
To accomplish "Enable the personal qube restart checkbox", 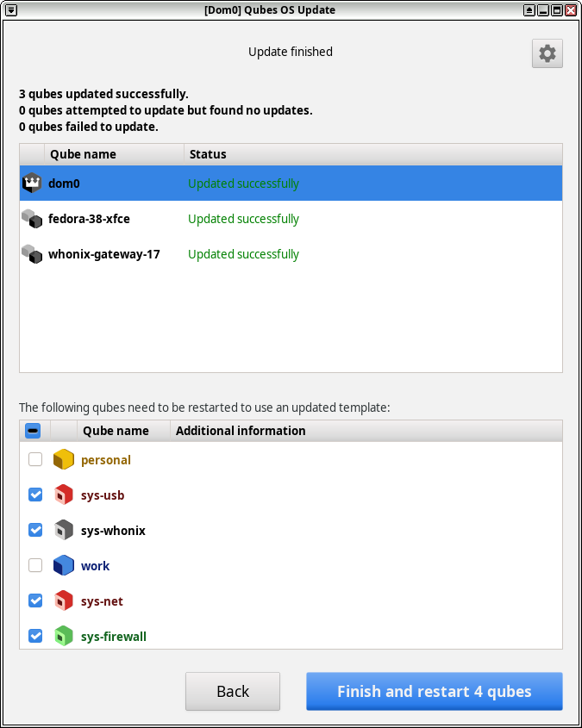I will (35, 459).
